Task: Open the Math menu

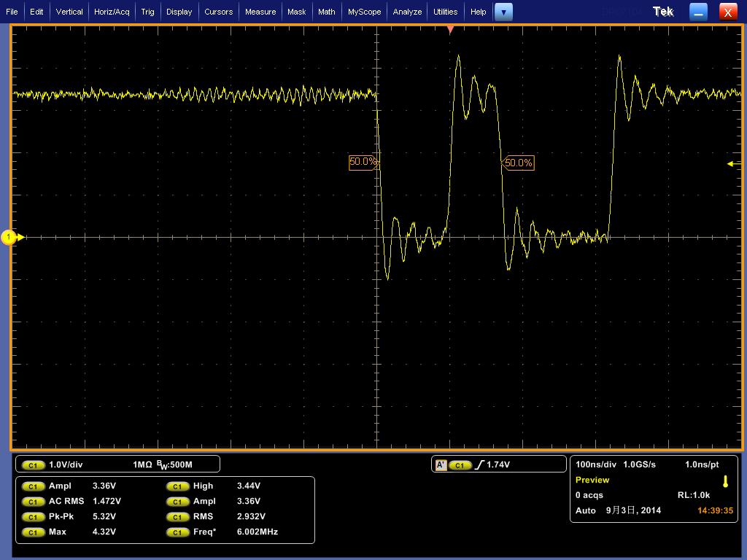Action: pos(326,12)
